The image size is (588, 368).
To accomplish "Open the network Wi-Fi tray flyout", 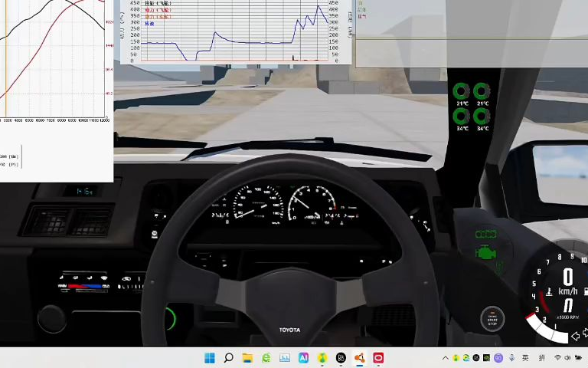I will pos(557,358).
